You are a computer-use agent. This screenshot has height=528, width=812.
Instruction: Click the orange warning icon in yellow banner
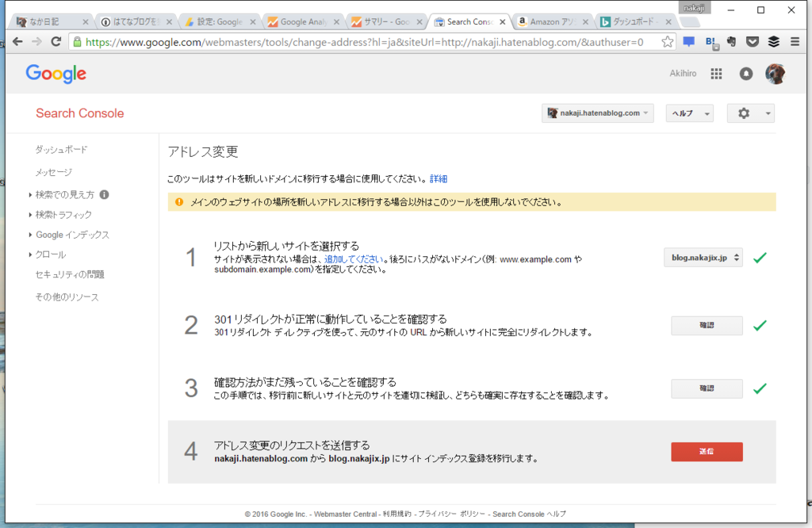(179, 202)
